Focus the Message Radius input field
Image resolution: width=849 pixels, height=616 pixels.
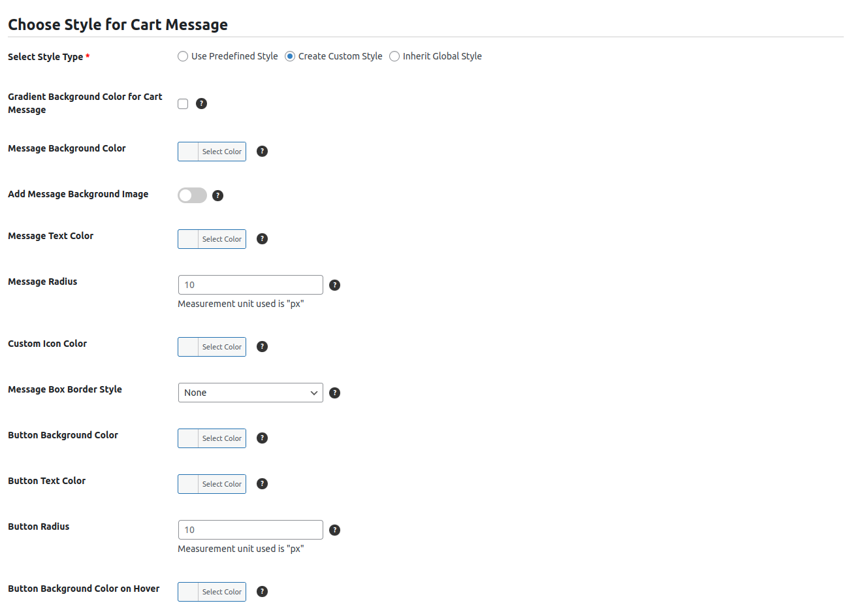(250, 285)
